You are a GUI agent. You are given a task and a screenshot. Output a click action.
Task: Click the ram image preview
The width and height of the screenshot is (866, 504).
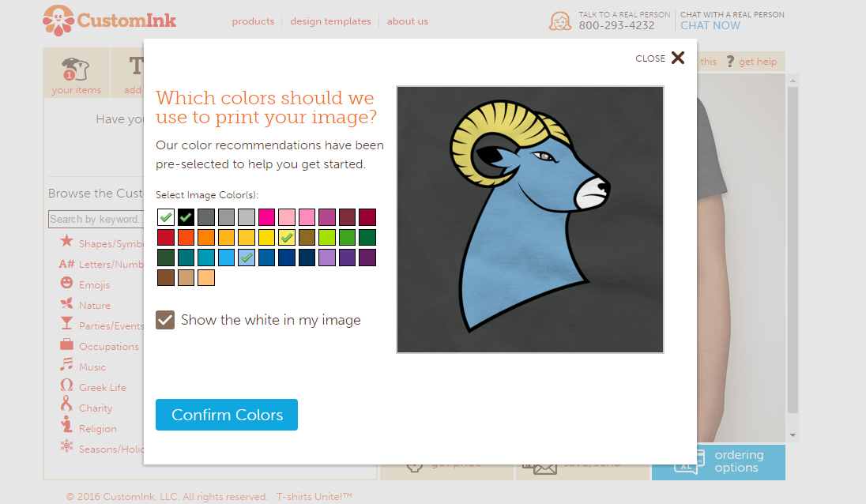pos(529,219)
